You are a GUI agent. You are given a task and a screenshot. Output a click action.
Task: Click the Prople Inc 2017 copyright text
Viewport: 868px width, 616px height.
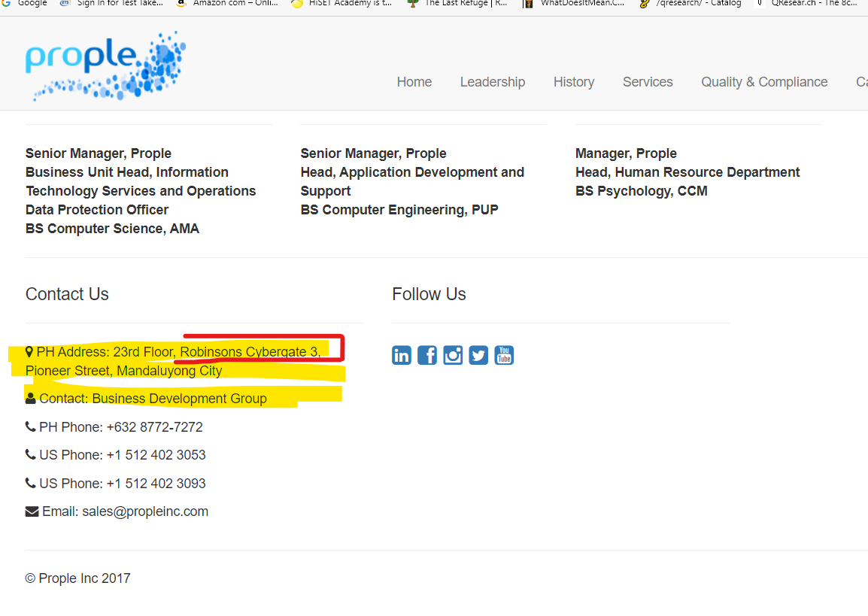tap(78, 578)
